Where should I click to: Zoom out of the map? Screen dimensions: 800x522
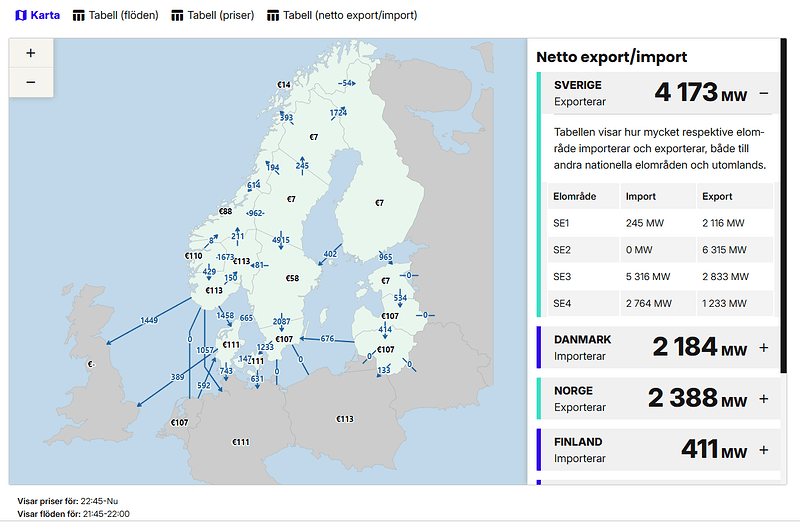coord(31,82)
